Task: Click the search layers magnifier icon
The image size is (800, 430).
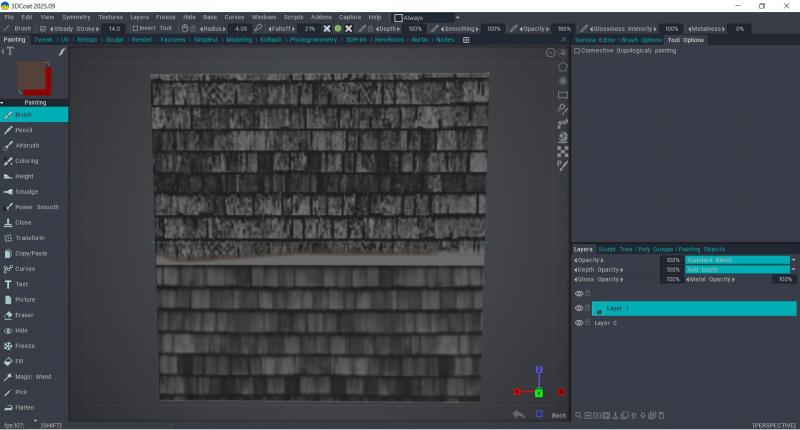Action: pyautogui.click(x=577, y=415)
